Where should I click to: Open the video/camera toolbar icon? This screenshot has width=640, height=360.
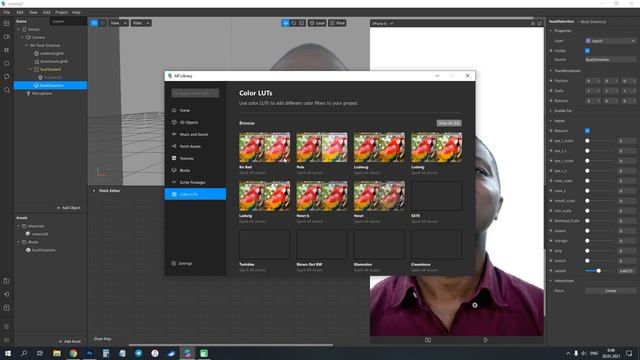click(x=7, y=37)
